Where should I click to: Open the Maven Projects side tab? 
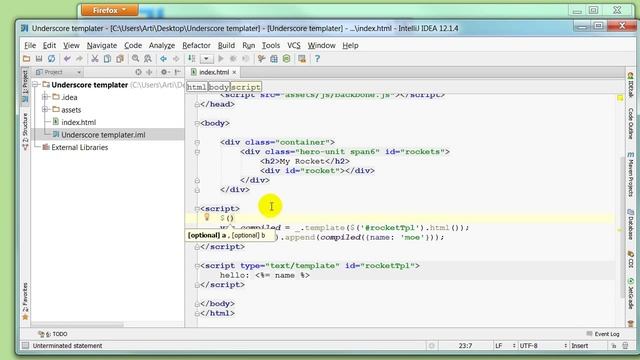coord(630,174)
